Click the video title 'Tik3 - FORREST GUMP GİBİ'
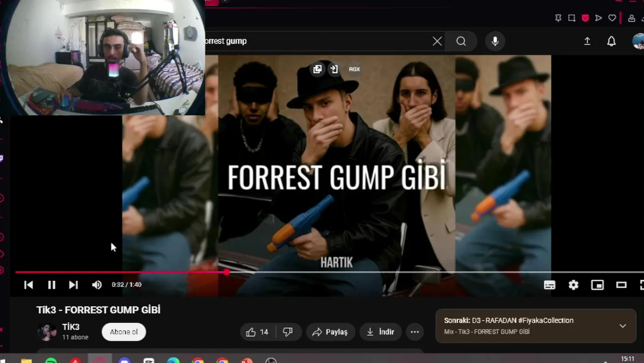The height and width of the screenshot is (363, 644). click(x=98, y=310)
